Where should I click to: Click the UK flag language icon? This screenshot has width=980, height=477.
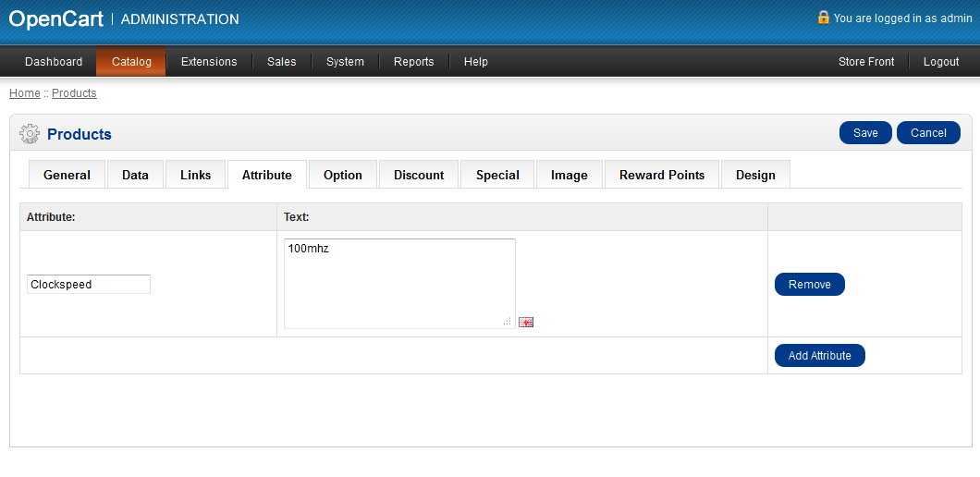[x=526, y=322]
